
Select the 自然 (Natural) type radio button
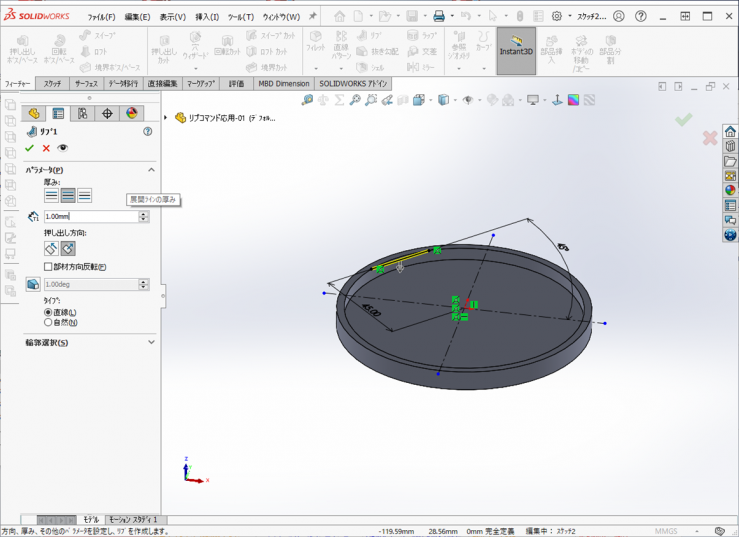(48, 322)
